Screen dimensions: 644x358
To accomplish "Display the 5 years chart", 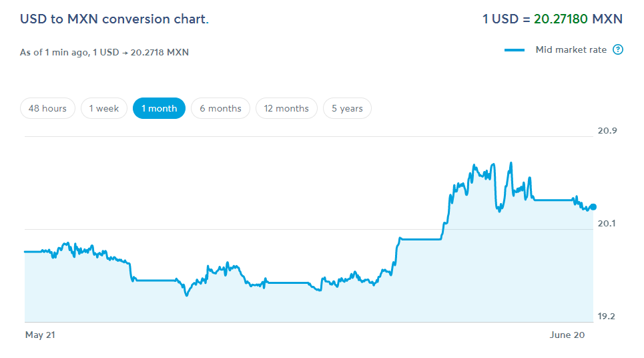I will point(347,108).
